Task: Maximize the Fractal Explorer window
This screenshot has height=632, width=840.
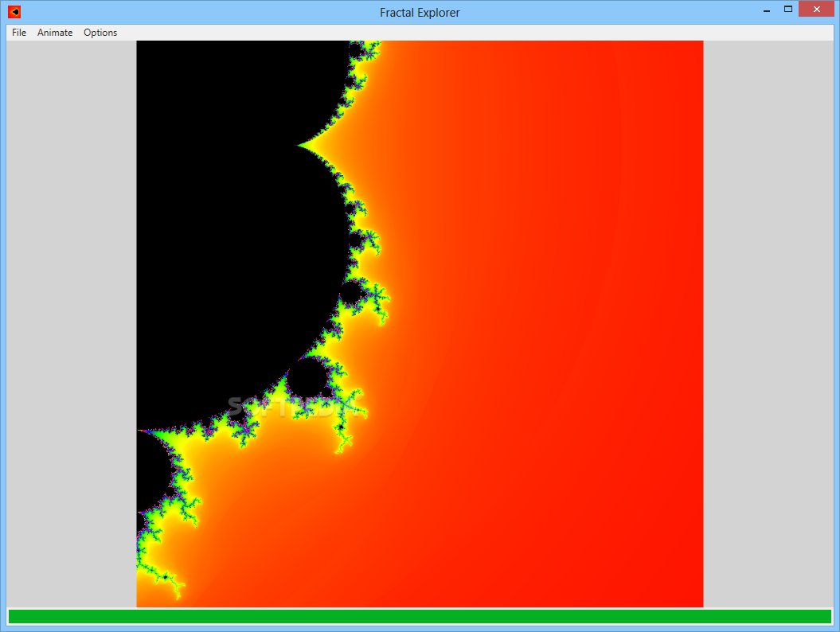Action: tap(788, 9)
